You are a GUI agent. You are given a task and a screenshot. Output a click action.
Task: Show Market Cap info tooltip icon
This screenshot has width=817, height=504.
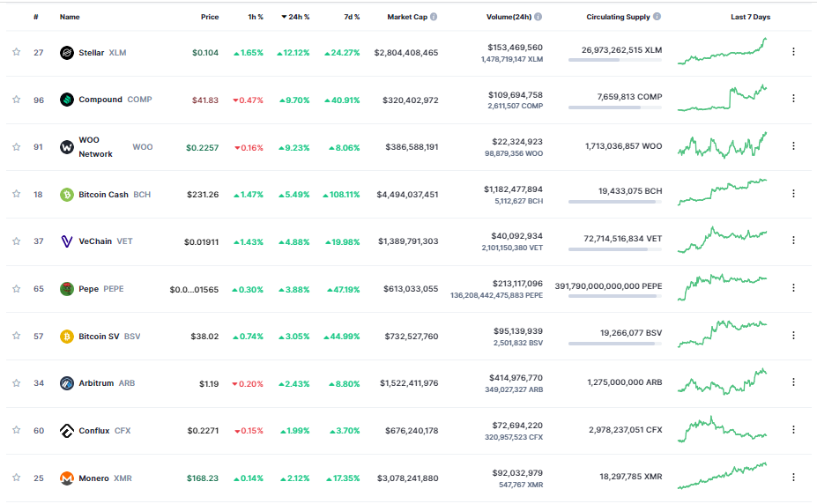434,17
